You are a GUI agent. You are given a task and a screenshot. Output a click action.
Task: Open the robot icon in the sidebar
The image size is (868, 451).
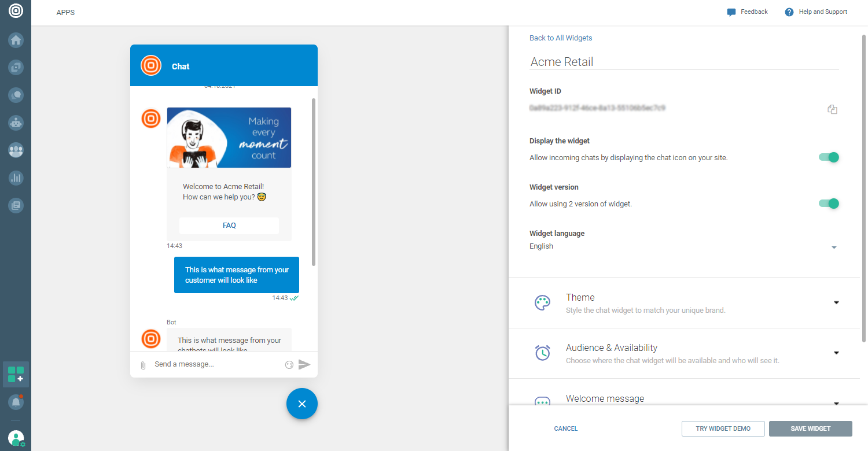pyautogui.click(x=16, y=123)
